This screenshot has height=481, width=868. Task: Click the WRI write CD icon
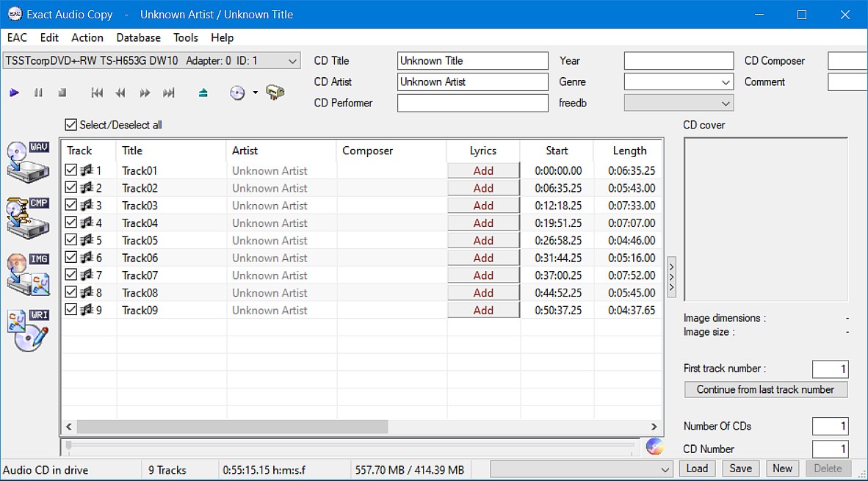click(28, 330)
